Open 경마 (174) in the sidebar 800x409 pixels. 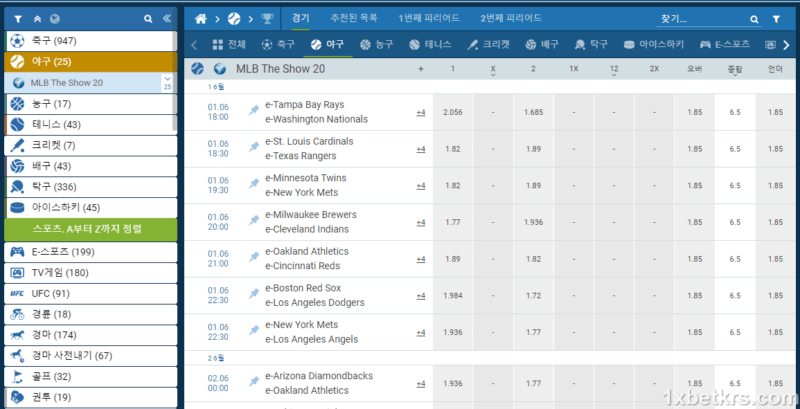pos(90,335)
